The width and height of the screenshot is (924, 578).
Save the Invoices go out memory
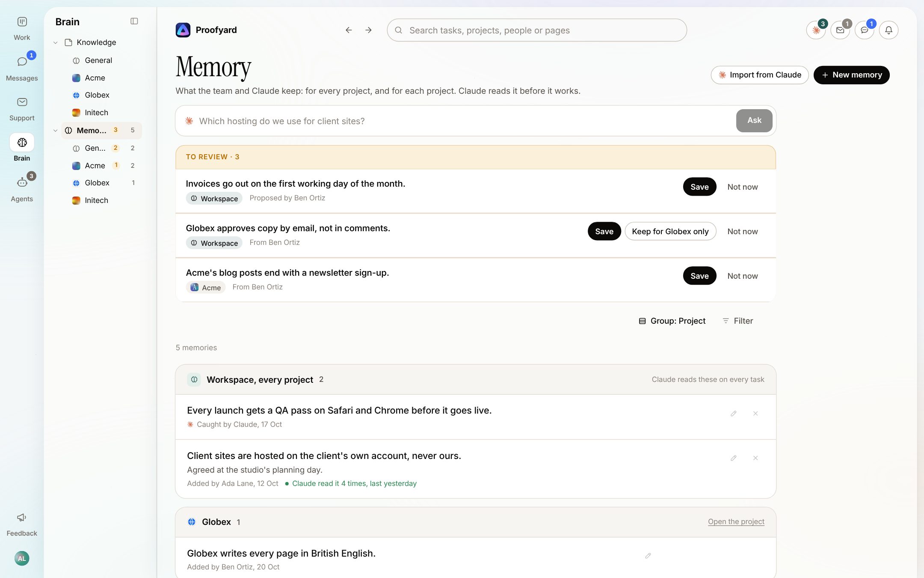tap(699, 187)
